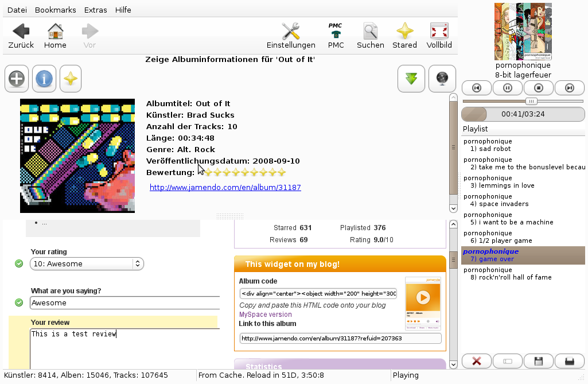Go back with the Zurück arrow

pyautogui.click(x=21, y=36)
